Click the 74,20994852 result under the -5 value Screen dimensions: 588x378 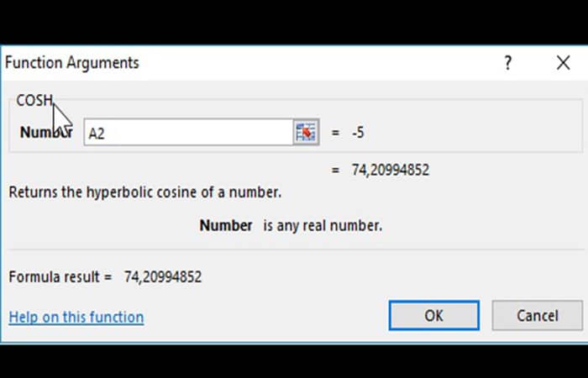click(x=391, y=170)
